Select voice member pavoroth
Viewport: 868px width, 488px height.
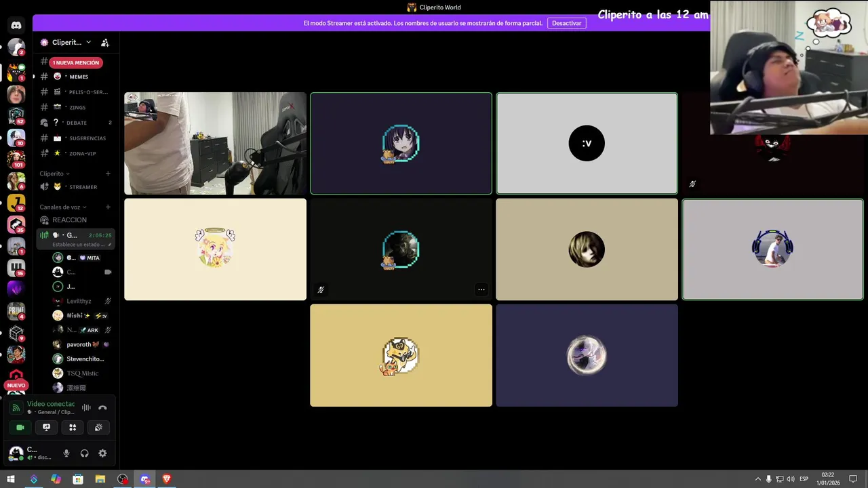pos(82,344)
